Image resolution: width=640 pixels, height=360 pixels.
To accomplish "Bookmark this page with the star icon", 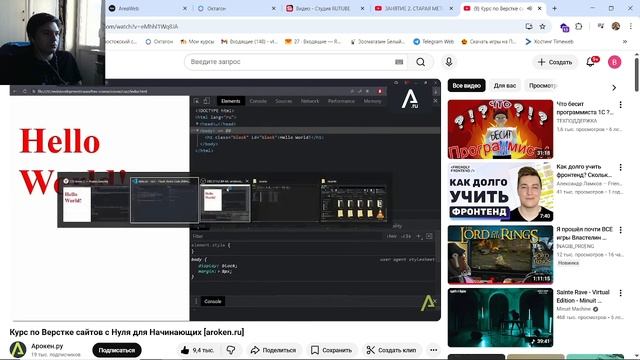I will (542, 27).
